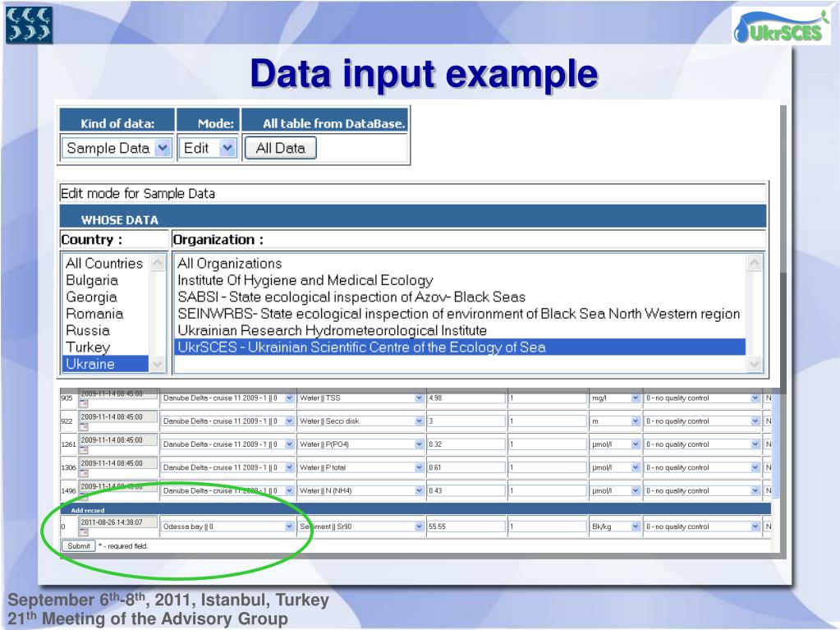The image size is (840, 630).
Task: Open calendar icon in row 1306
Action: pyautogui.click(x=84, y=473)
